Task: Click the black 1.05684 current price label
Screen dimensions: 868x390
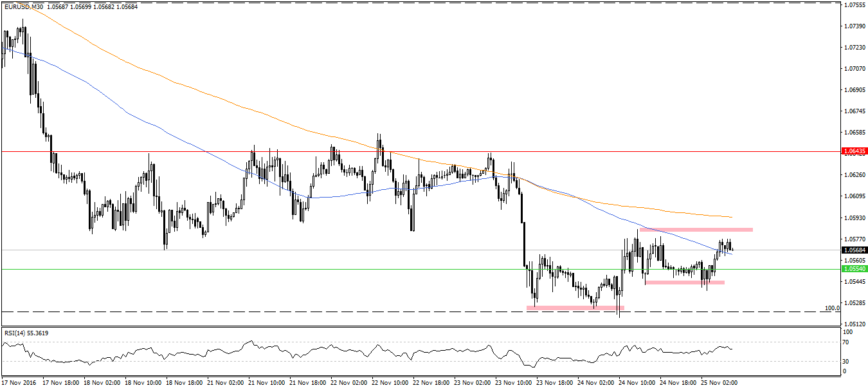Action: pyautogui.click(x=854, y=250)
